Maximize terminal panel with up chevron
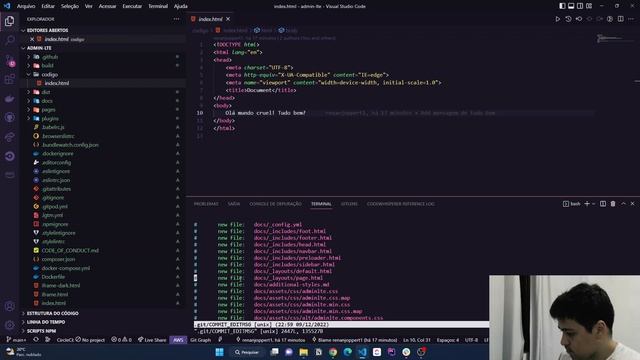 point(623,204)
